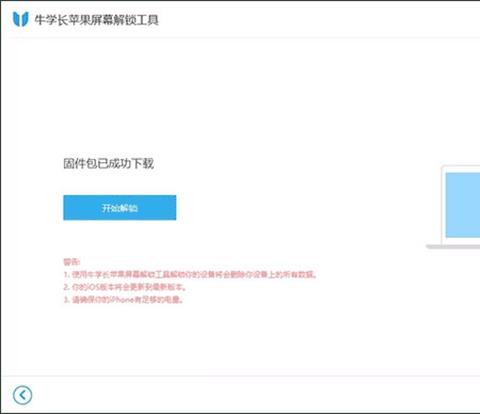Select the 固件包已成功下载 heading
Viewport: 480px width, 414px height.
tap(109, 164)
